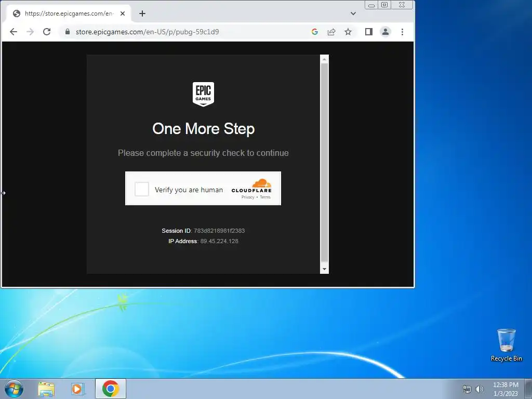Open Cloudflare Terms link
This screenshot has width=532, height=399.
[x=265, y=197]
